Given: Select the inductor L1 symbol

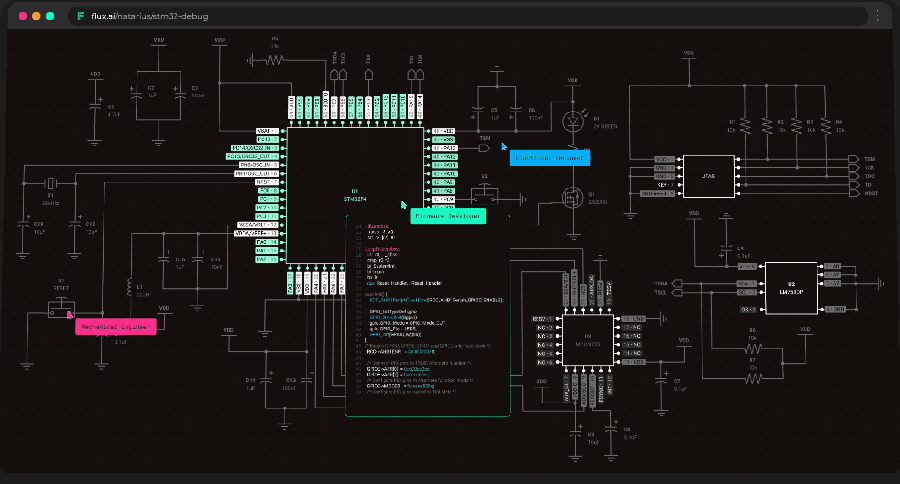Looking at the screenshot, I should pyautogui.click(x=130, y=287).
